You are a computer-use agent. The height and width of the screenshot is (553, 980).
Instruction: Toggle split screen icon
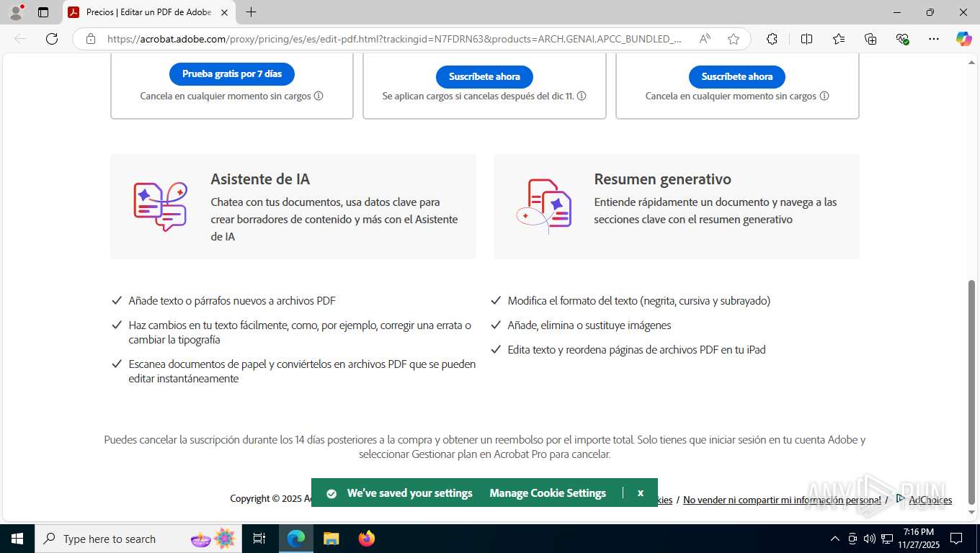[806, 39]
